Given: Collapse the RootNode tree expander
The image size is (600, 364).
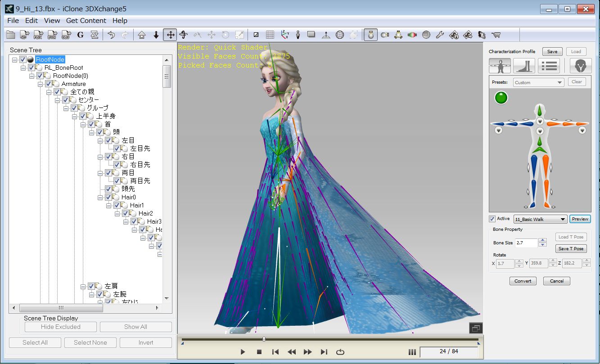Looking at the screenshot, I should point(15,59).
